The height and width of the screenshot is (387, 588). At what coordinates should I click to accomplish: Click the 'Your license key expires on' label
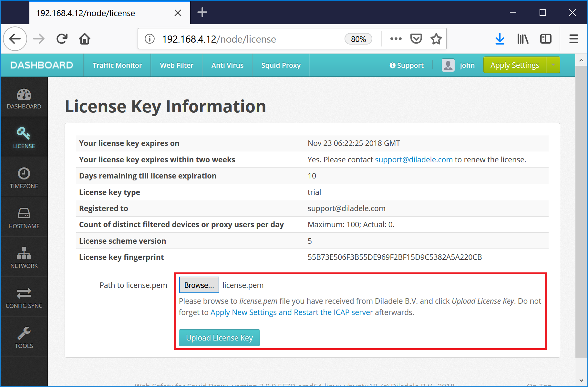point(129,143)
